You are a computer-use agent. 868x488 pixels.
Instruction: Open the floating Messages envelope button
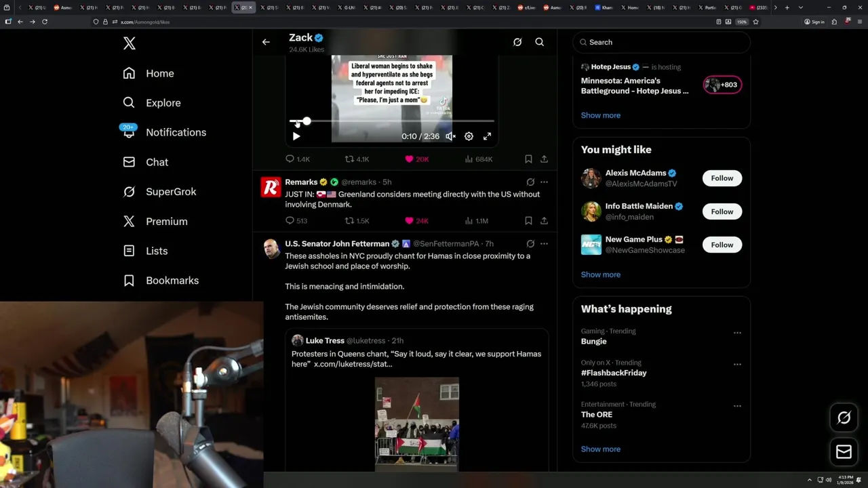[x=844, y=452]
